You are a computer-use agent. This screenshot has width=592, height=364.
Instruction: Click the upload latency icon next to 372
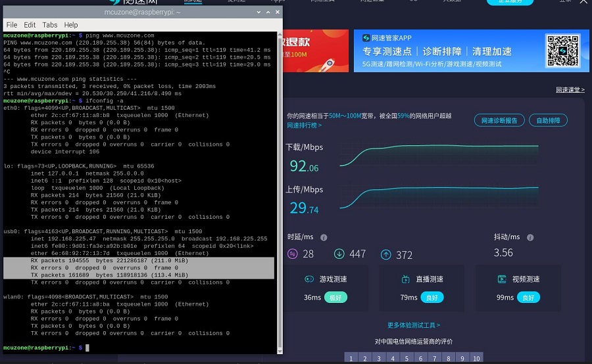pos(386,255)
